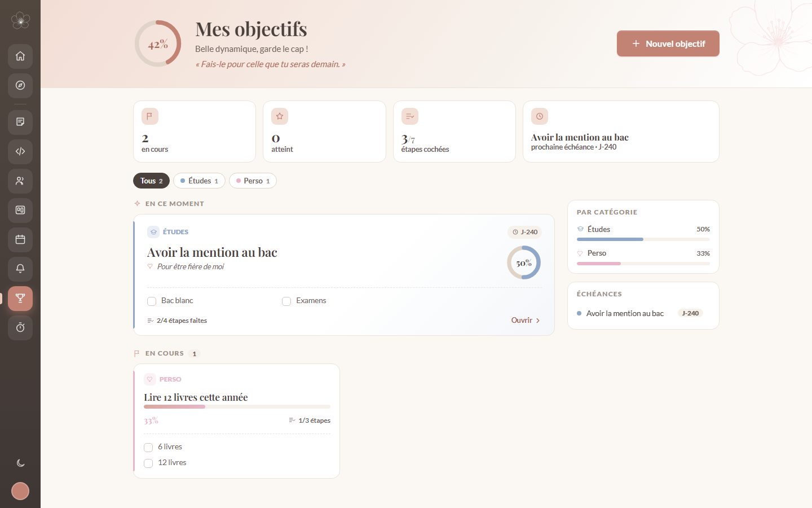Check the 'Examens' step checkbox

point(286,301)
